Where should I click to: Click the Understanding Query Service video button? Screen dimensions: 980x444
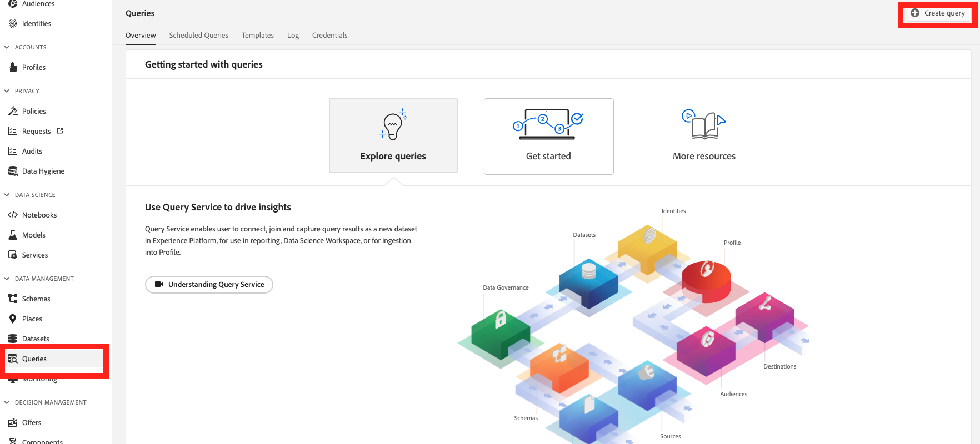point(209,284)
